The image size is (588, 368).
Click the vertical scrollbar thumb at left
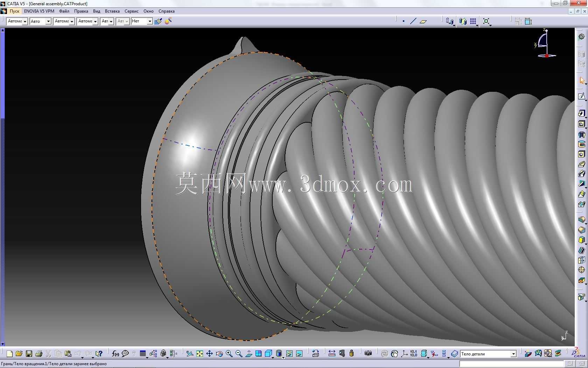pos(2,75)
